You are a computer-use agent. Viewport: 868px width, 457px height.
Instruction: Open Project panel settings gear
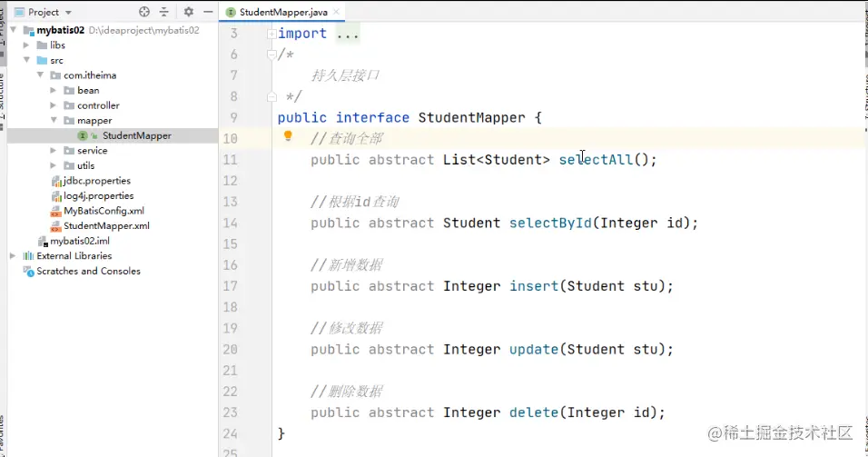pos(189,12)
